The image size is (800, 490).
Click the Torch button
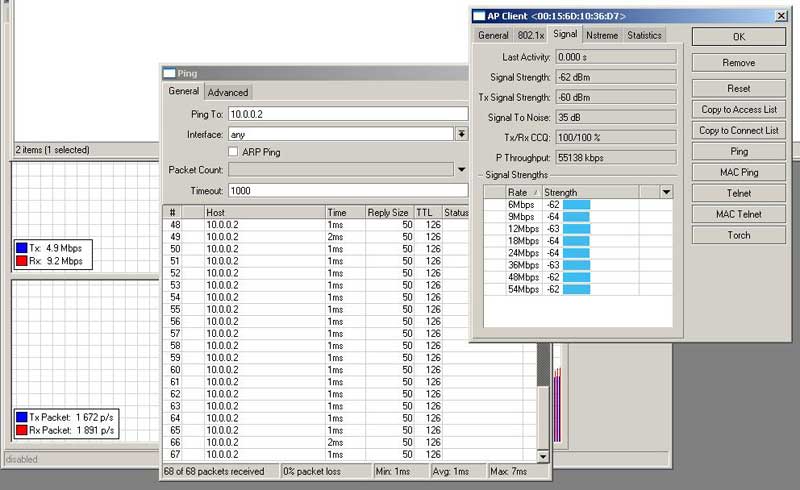click(739, 235)
